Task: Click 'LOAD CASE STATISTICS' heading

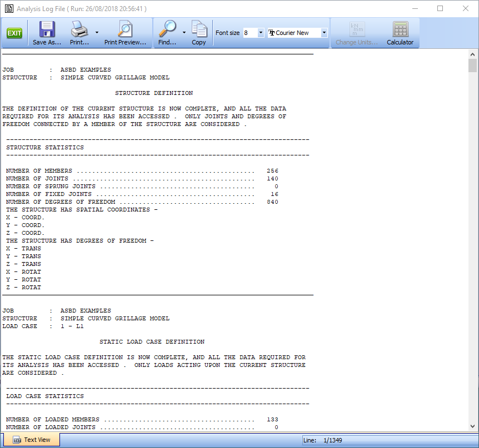Action: tap(45, 396)
